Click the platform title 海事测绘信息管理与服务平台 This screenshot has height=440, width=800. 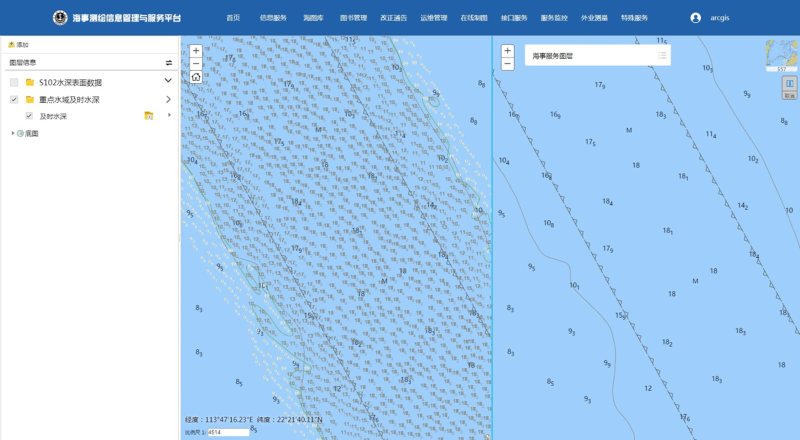click(127, 18)
